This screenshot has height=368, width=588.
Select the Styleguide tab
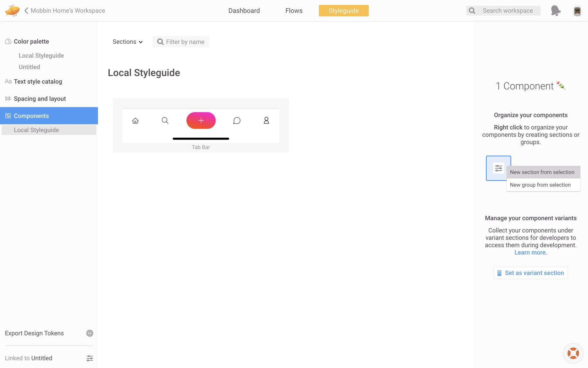[344, 11]
